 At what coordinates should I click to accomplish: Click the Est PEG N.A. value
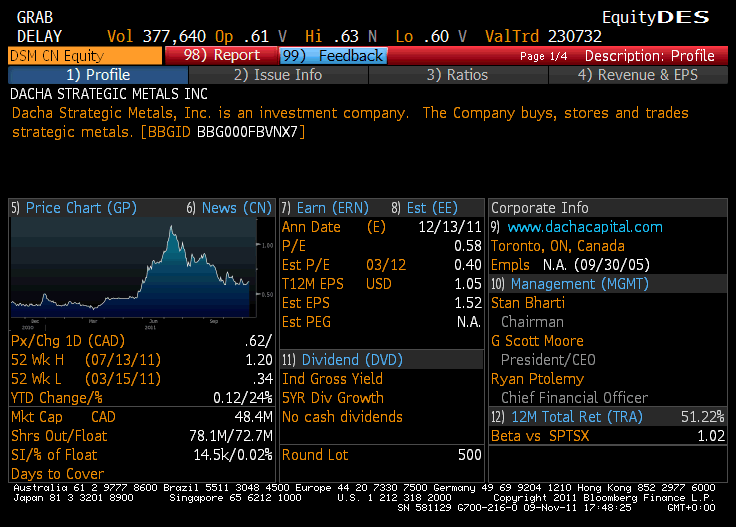[469, 322]
